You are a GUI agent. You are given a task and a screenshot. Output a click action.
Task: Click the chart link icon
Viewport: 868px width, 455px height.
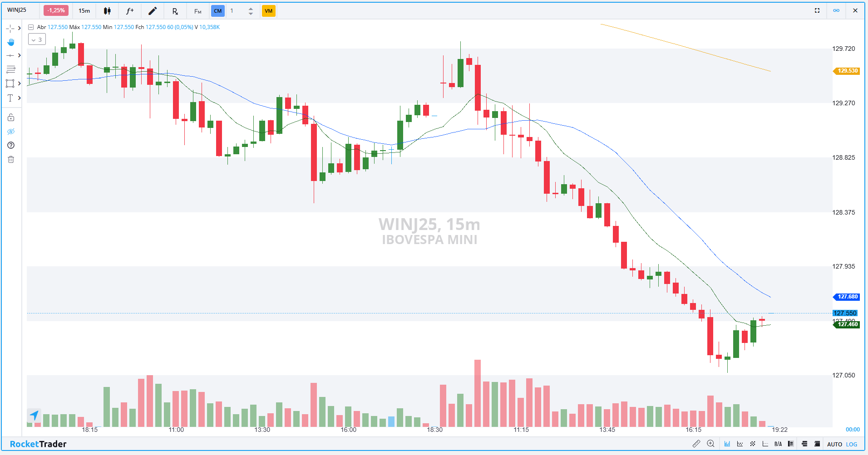(836, 10)
